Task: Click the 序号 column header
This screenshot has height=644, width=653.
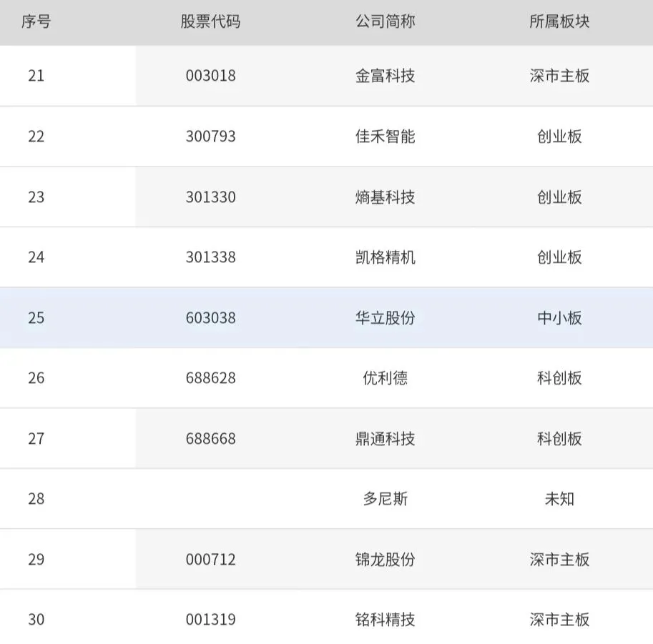Action: click(36, 21)
